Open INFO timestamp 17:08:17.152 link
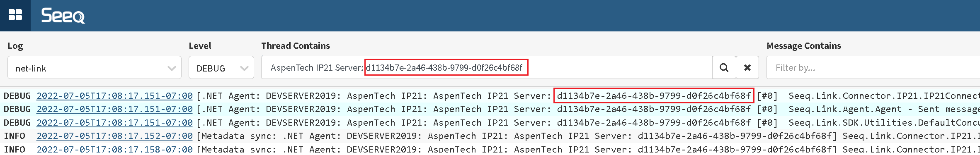980x155 pixels. point(114,136)
